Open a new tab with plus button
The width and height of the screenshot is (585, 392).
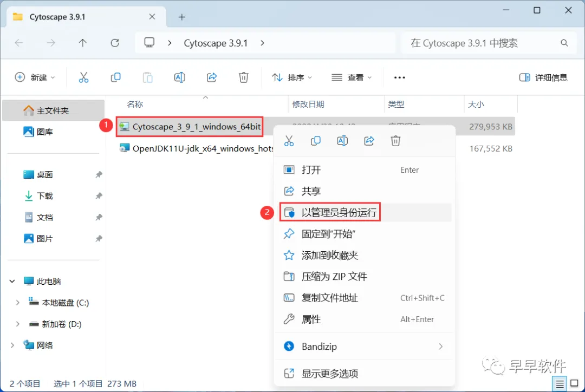181,17
